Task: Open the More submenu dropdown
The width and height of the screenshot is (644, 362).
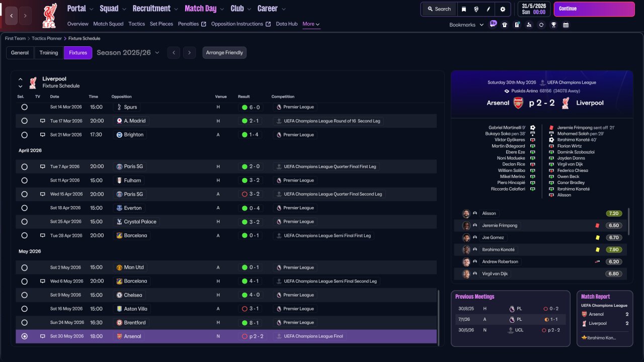Action: (x=311, y=24)
